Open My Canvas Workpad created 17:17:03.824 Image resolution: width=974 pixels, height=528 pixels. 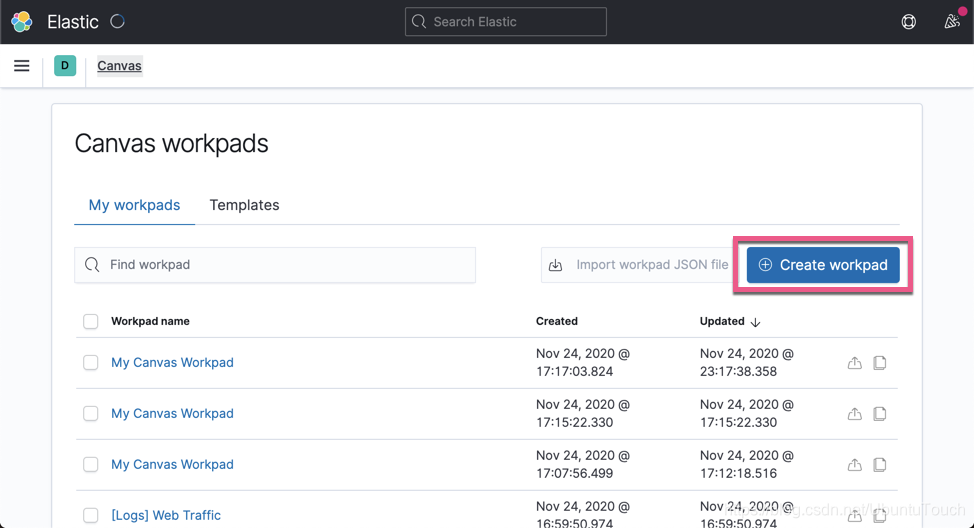[172, 362]
